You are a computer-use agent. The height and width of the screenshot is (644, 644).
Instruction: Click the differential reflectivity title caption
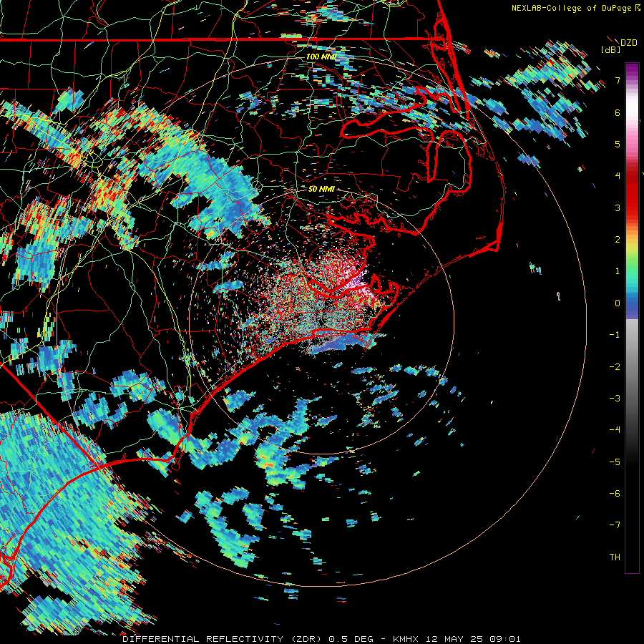tap(321, 639)
